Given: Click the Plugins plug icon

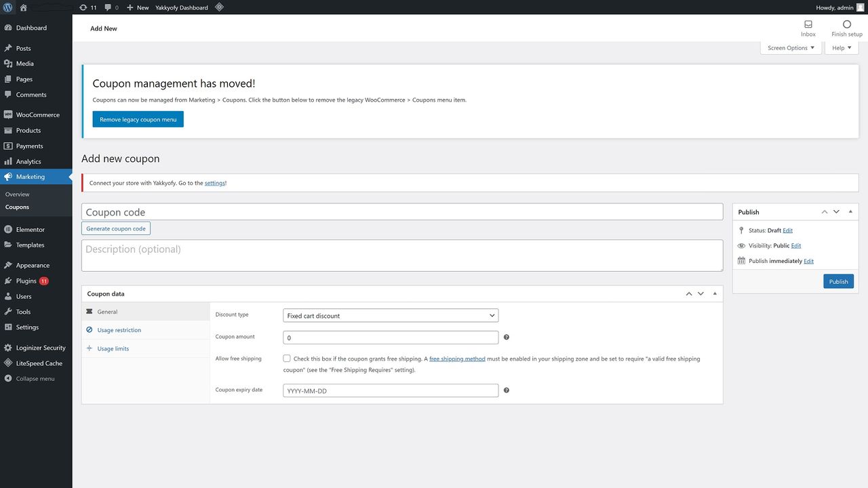Looking at the screenshot, I should tap(8, 281).
